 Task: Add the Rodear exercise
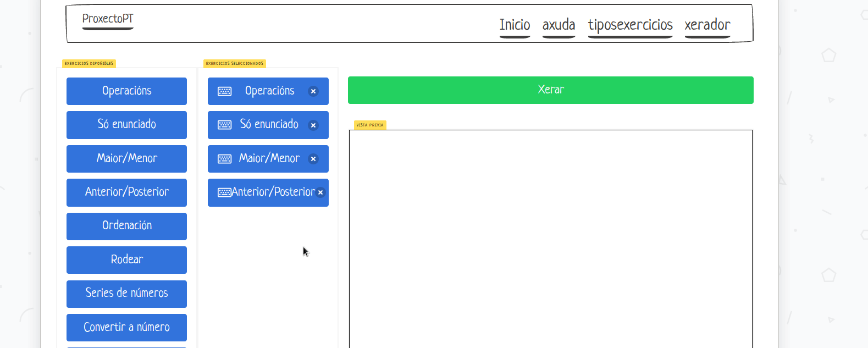coord(126,259)
